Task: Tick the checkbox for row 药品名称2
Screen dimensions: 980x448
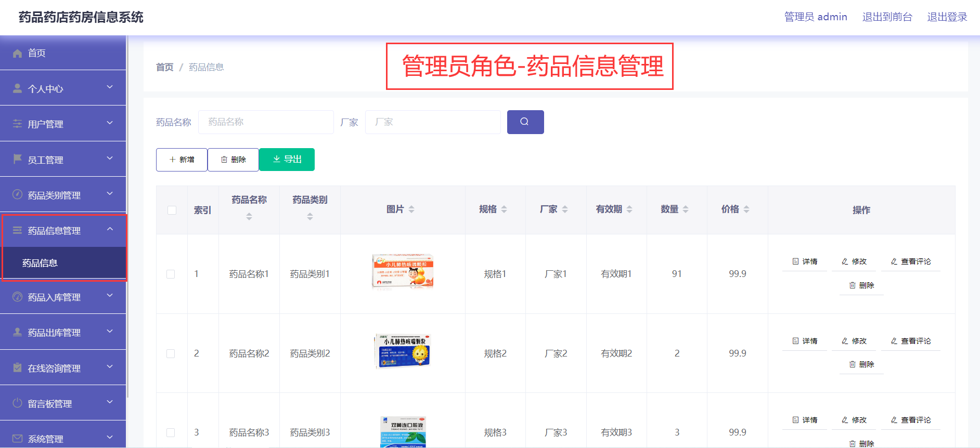Action: pos(171,353)
